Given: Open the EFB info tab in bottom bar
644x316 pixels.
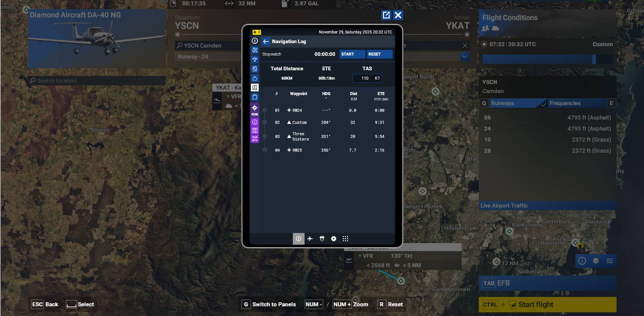Looking at the screenshot, I should pyautogui.click(x=299, y=239).
